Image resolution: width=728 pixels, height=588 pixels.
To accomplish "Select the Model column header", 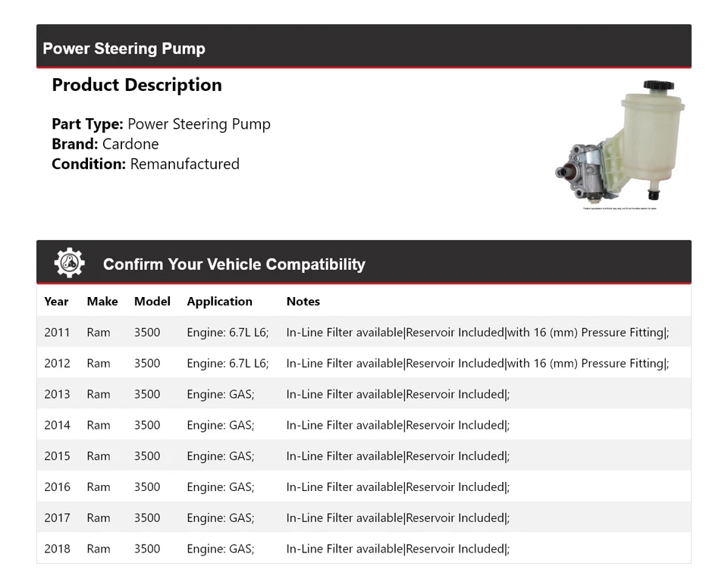I will pos(152,301).
